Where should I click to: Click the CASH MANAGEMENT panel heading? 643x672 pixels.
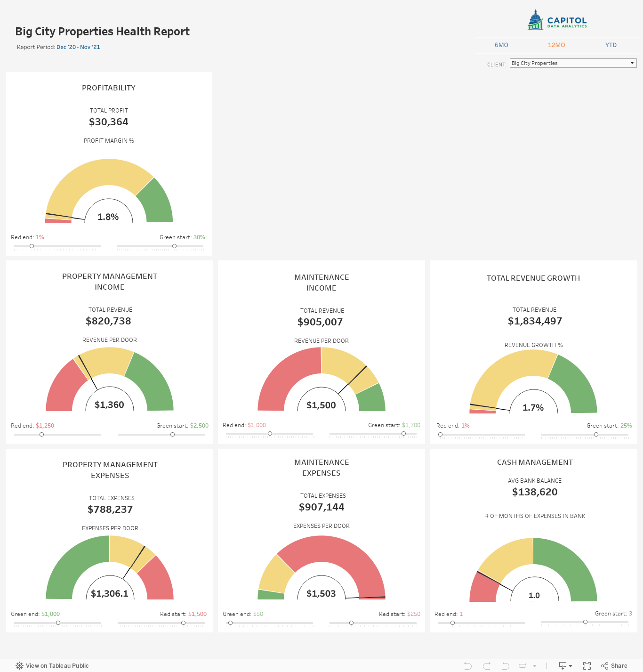pyautogui.click(x=535, y=462)
